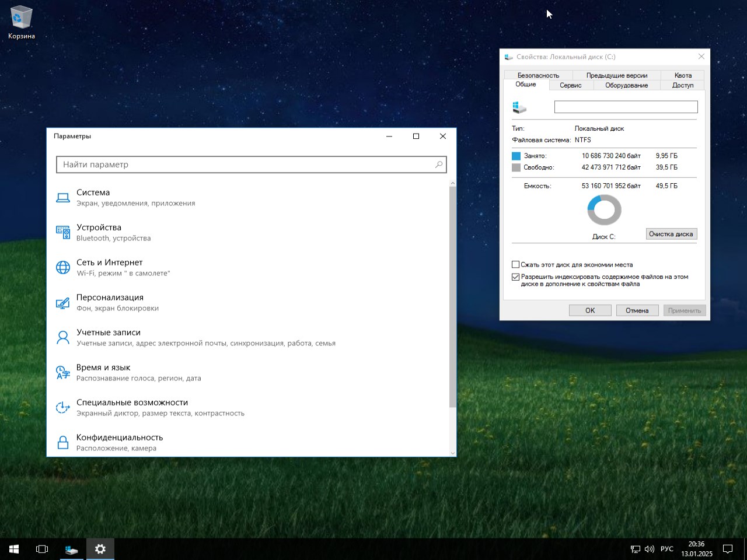Click the Конфиденциальность lock icon
The image size is (747, 560).
[x=62, y=443]
